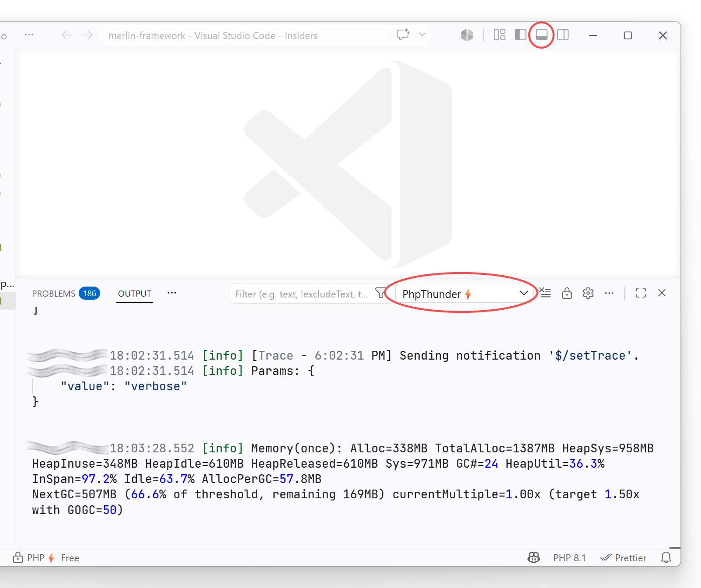The width and height of the screenshot is (701, 588).
Task: Click the '$/setTrace' log text
Action: click(590, 355)
